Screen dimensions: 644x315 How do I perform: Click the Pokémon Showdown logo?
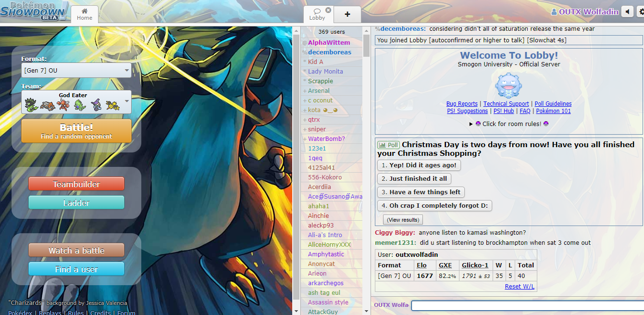34,11
